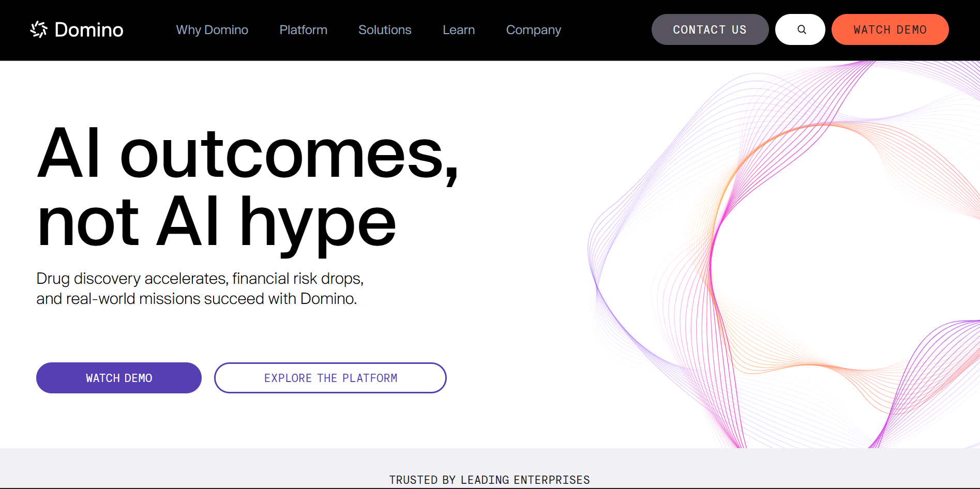Expand the Why Domino menu

[212, 30]
